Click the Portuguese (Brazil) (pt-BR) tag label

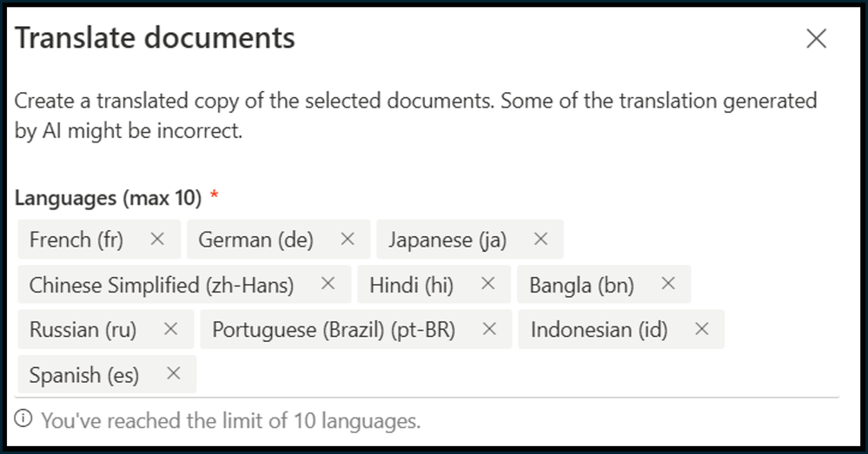334,330
